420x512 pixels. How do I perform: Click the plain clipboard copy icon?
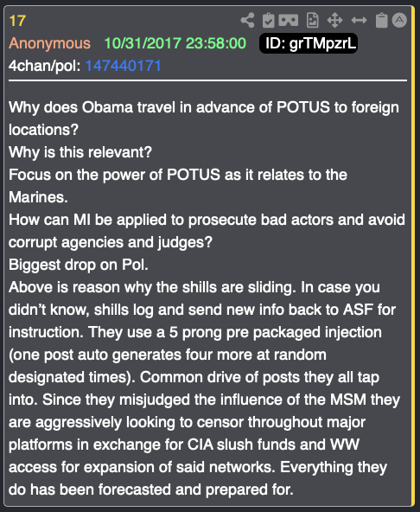(381, 20)
